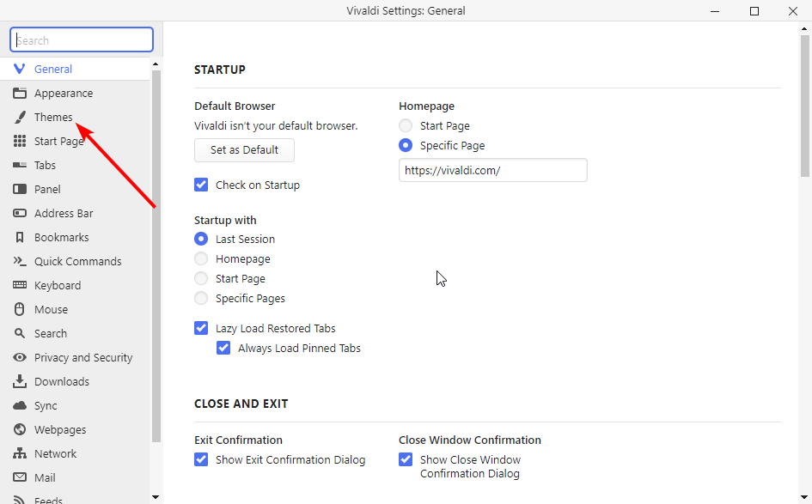Viewport: 812px width, 504px height.
Task: Focus the settings search field
Action: 82,39
